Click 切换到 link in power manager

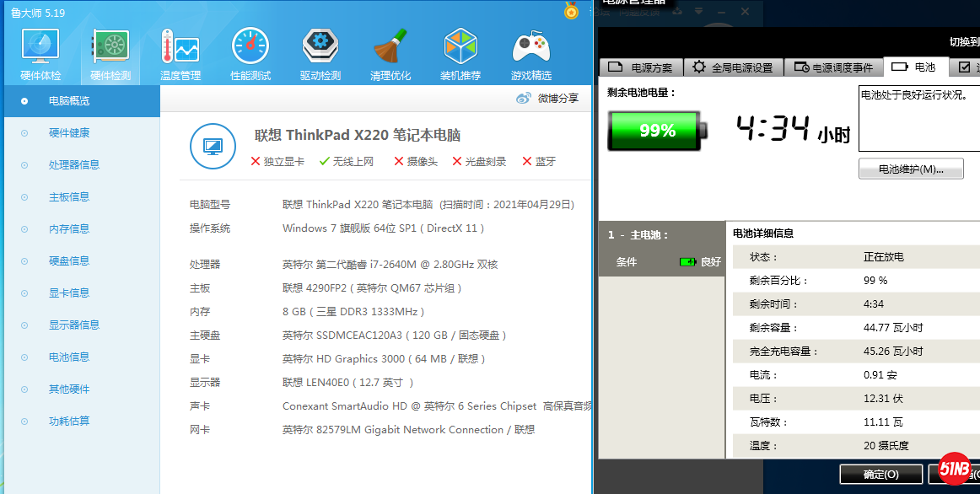coord(964,42)
